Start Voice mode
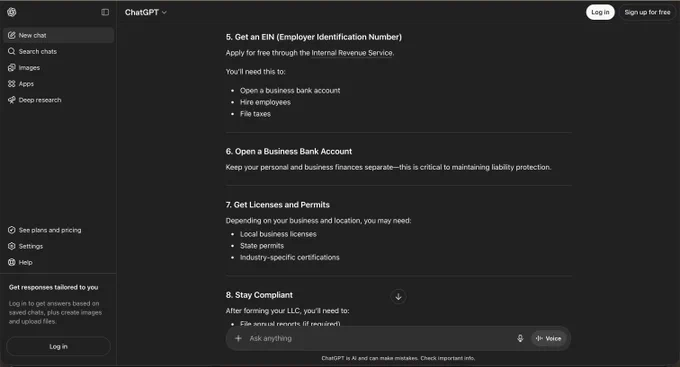680x367 pixels. (x=549, y=338)
